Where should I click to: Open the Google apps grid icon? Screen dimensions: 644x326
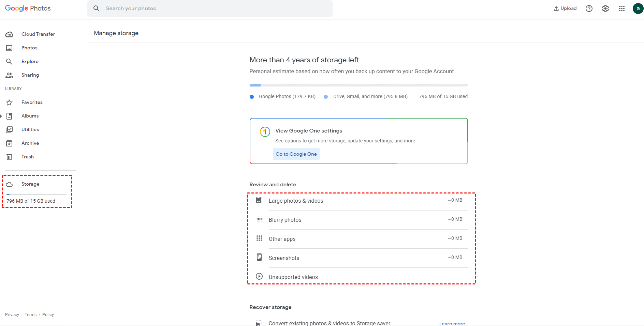(622, 9)
